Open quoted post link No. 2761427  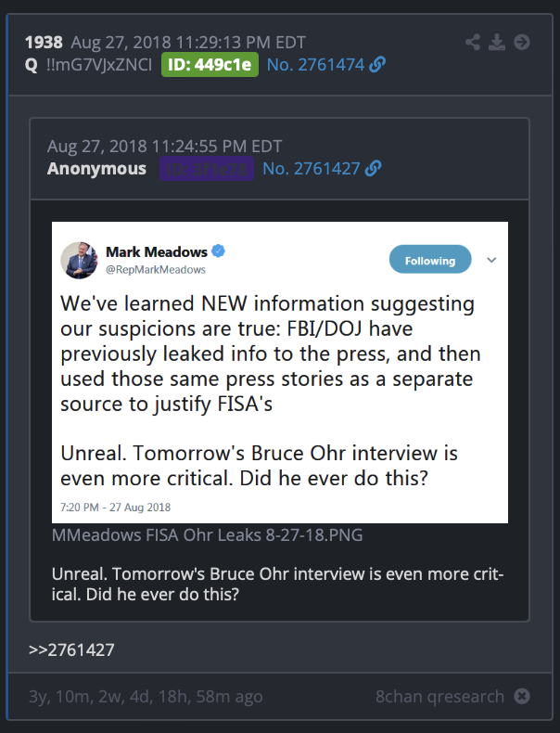311,168
